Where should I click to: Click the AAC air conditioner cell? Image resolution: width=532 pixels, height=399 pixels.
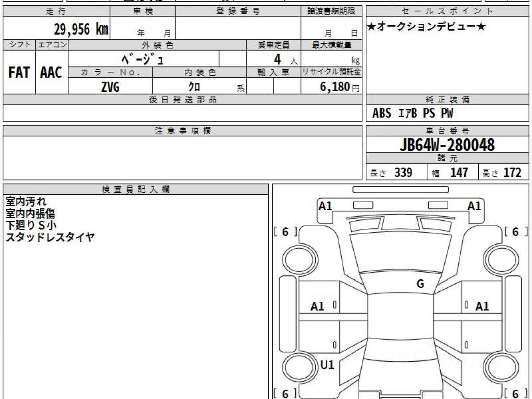pyautogui.click(x=51, y=73)
